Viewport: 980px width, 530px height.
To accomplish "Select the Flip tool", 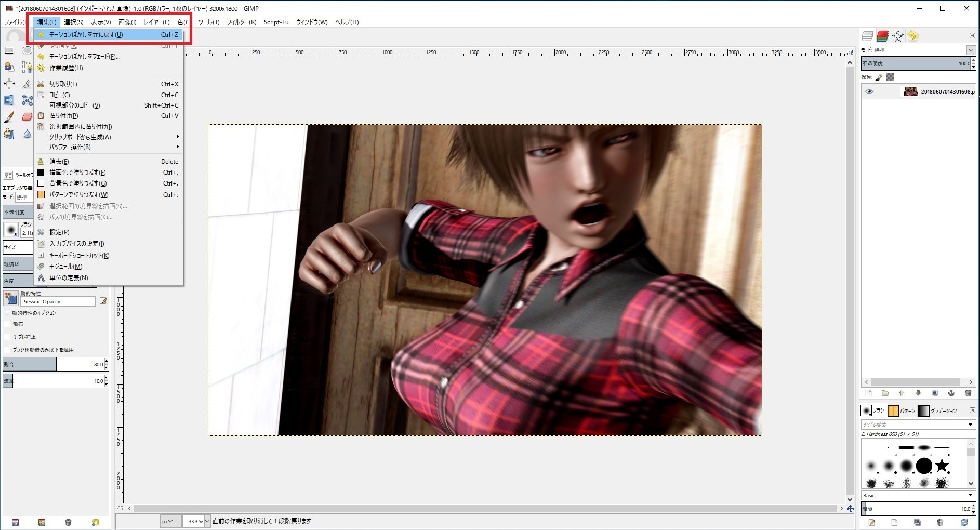I will tap(9, 100).
